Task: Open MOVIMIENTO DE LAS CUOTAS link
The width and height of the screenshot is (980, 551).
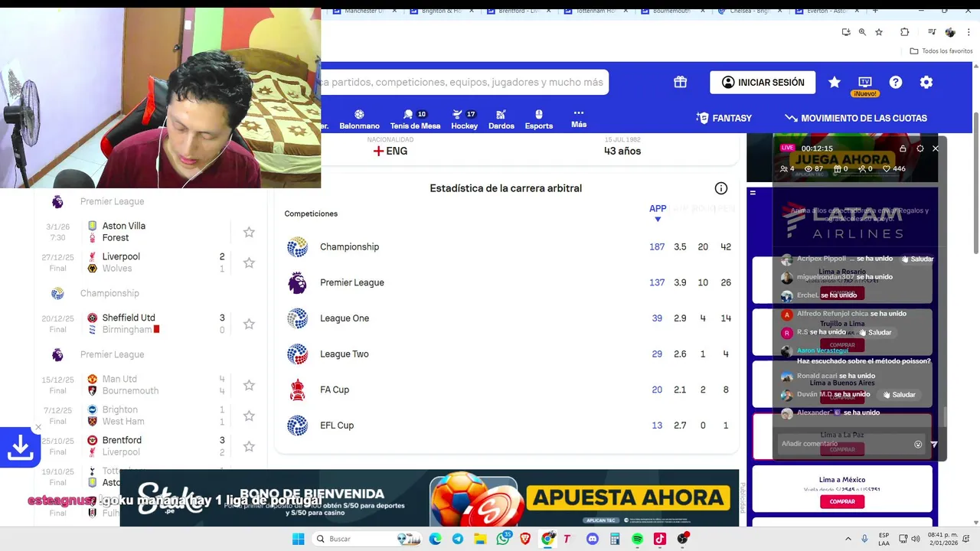Action: (856, 118)
